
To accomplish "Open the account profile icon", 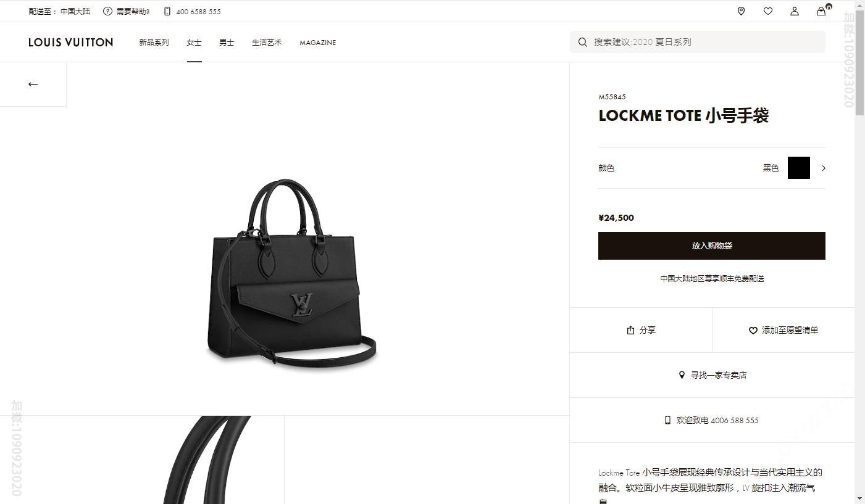I will pyautogui.click(x=795, y=11).
